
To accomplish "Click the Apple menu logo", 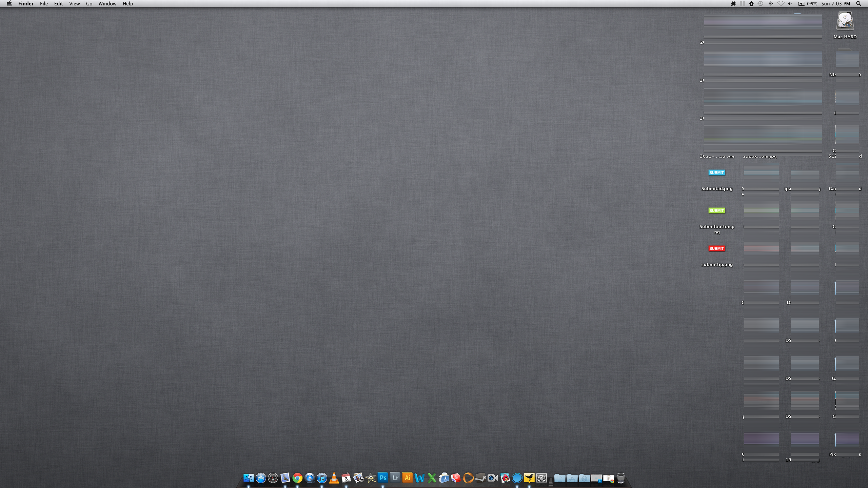I will [9, 4].
